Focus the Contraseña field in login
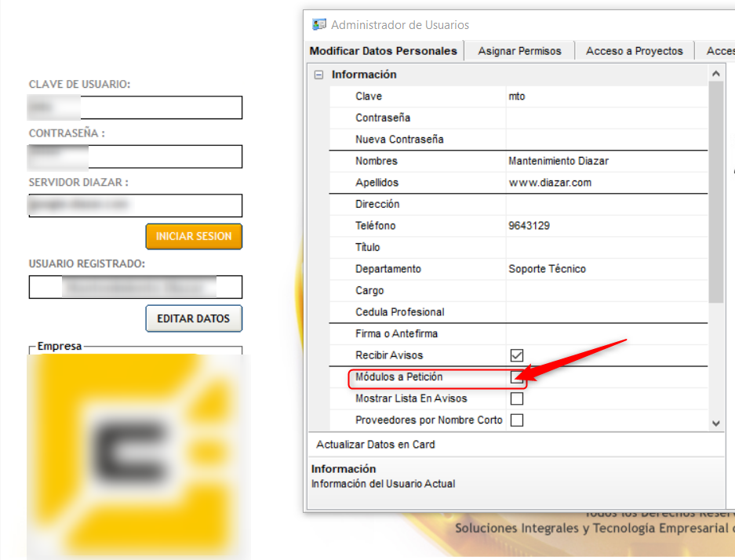Viewport: 735px width, 560px height. pos(135,156)
